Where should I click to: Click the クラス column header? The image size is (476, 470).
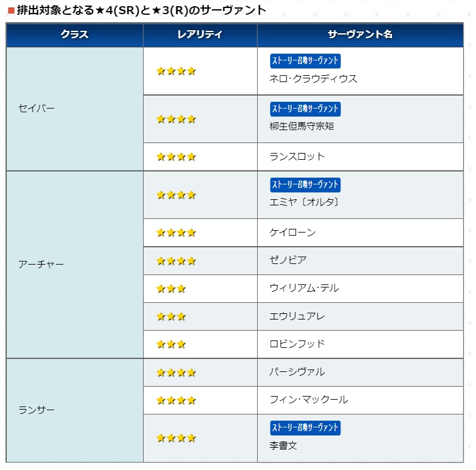75,35
